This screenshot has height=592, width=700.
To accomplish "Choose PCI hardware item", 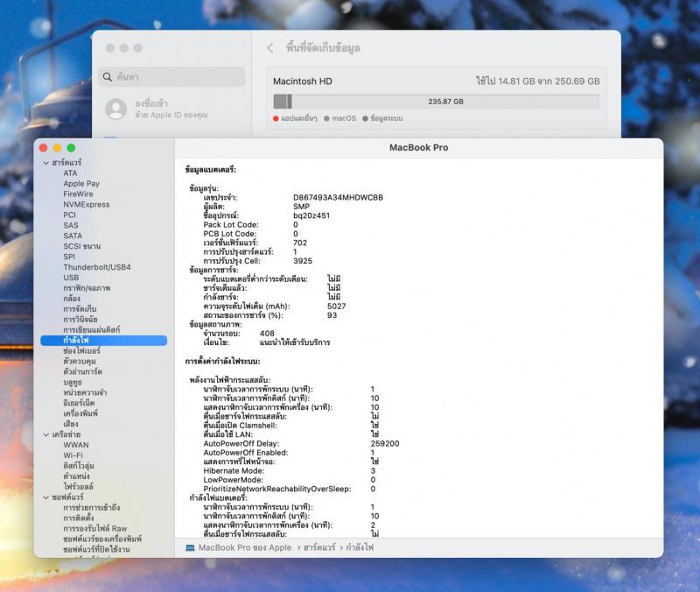I will 70,215.
